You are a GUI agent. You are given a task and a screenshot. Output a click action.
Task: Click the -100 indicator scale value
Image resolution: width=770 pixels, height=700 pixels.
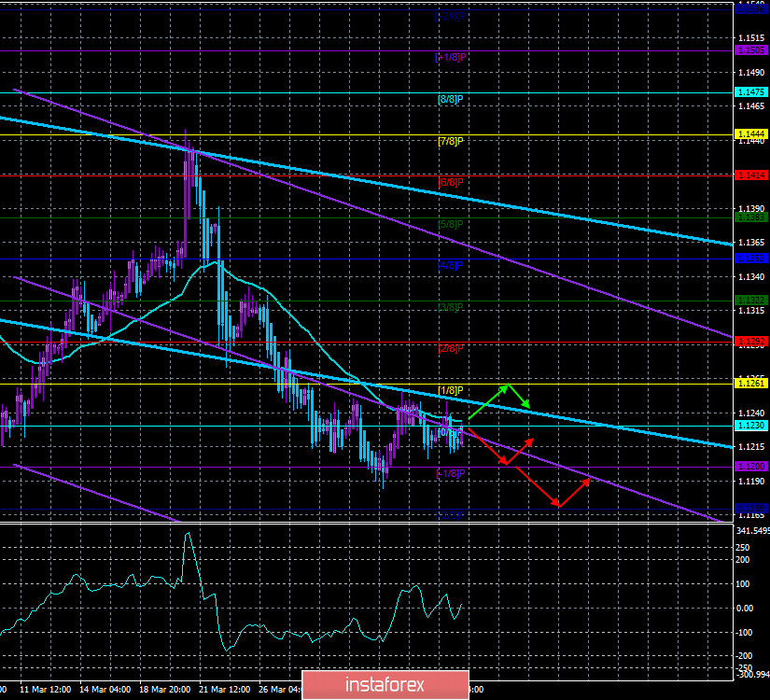click(744, 632)
